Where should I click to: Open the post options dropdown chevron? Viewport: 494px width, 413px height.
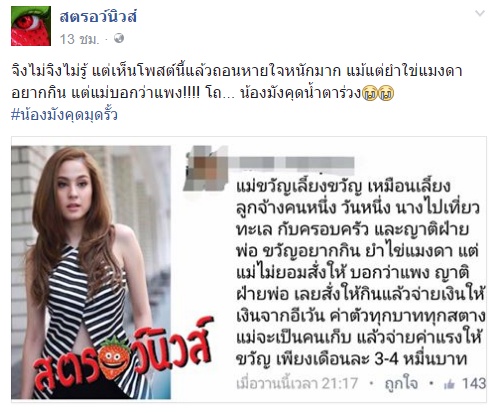coord(480,13)
